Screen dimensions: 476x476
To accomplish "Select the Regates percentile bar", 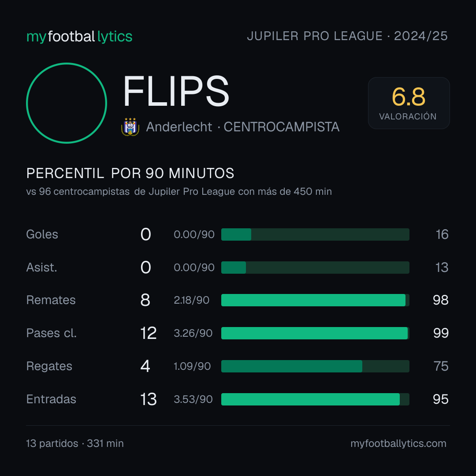I will pos(315,366).
